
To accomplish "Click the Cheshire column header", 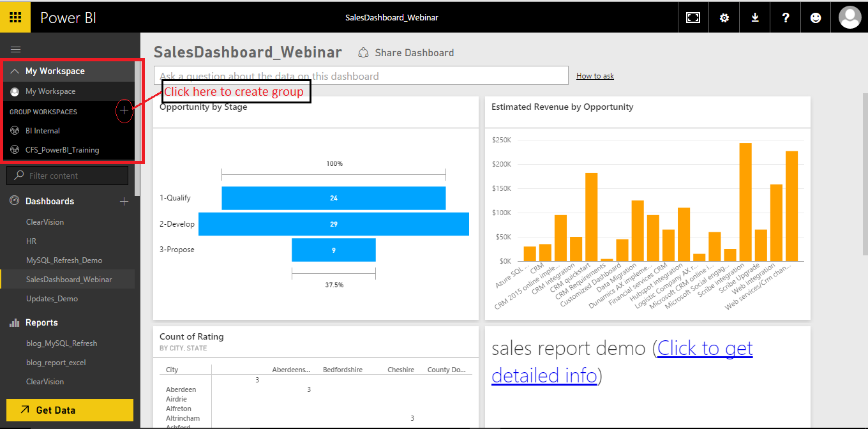I will [401, 370].
